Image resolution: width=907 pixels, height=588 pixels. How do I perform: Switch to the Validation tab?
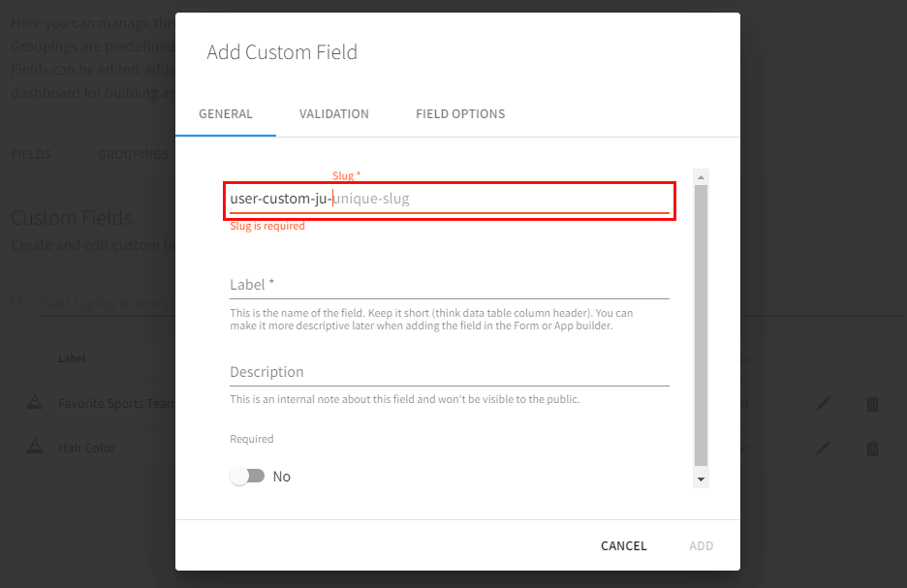click(333, 114)
